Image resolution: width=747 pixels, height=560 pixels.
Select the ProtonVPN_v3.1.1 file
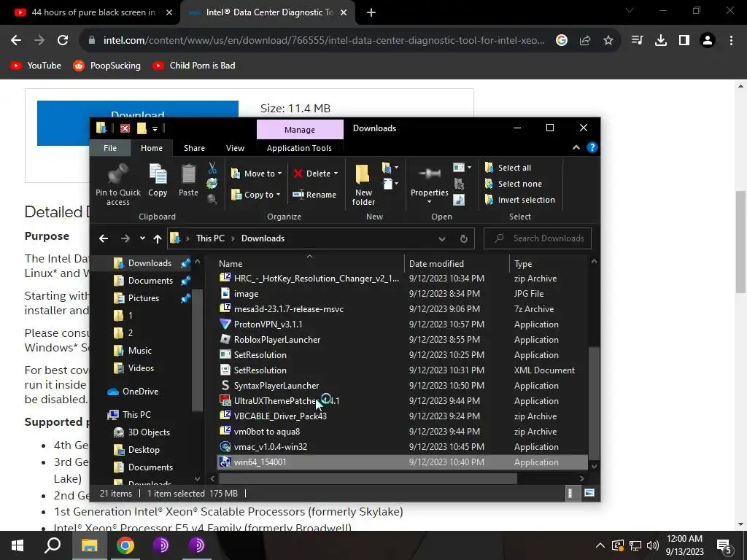[402, 324]
